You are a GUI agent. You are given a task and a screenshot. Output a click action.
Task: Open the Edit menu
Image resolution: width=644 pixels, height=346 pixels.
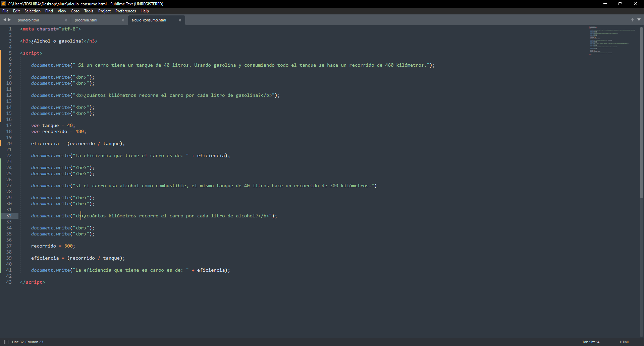click(x=16, y=11)
